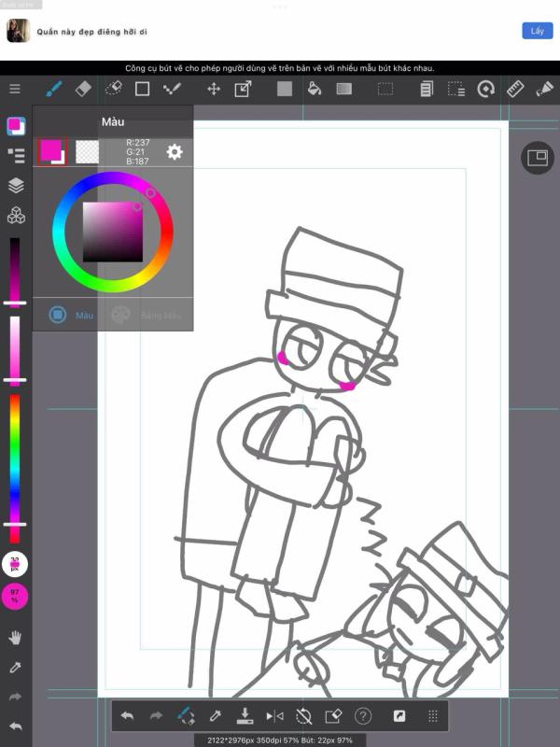Select the pen correction tool at far right
Screen dimensions: 560x747
(545, 89)
